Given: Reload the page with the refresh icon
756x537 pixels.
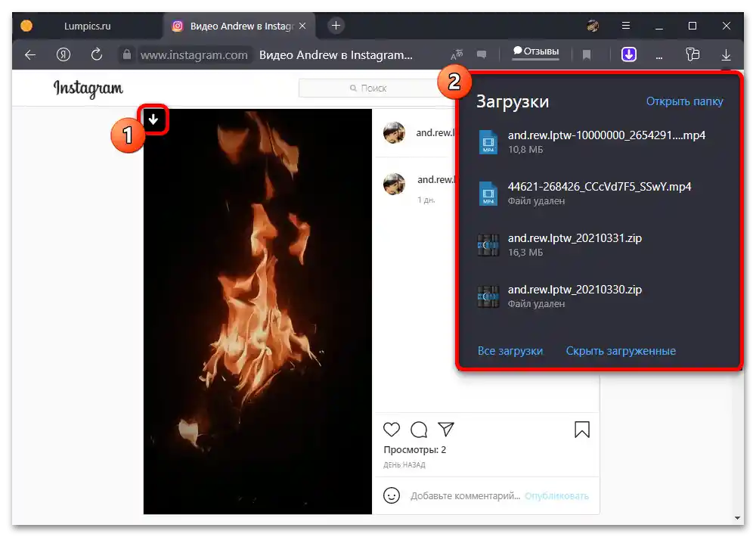Looking at the screenshot, I should [x=97, y=54].
